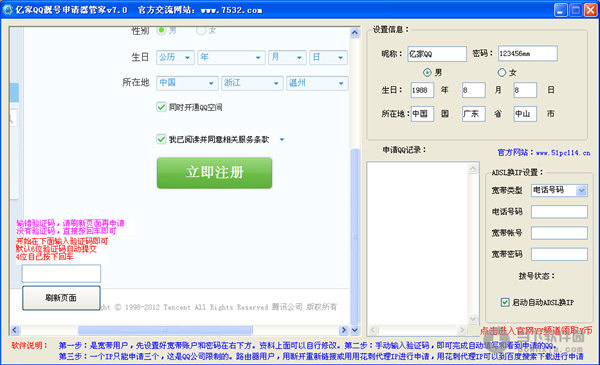Click the green 立即注册 register button
Screen dimensions: 600x365
tap(214, 173)
